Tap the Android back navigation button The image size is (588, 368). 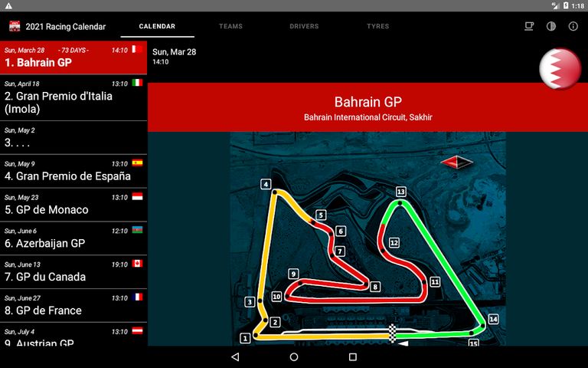click(x=235, y=356)
